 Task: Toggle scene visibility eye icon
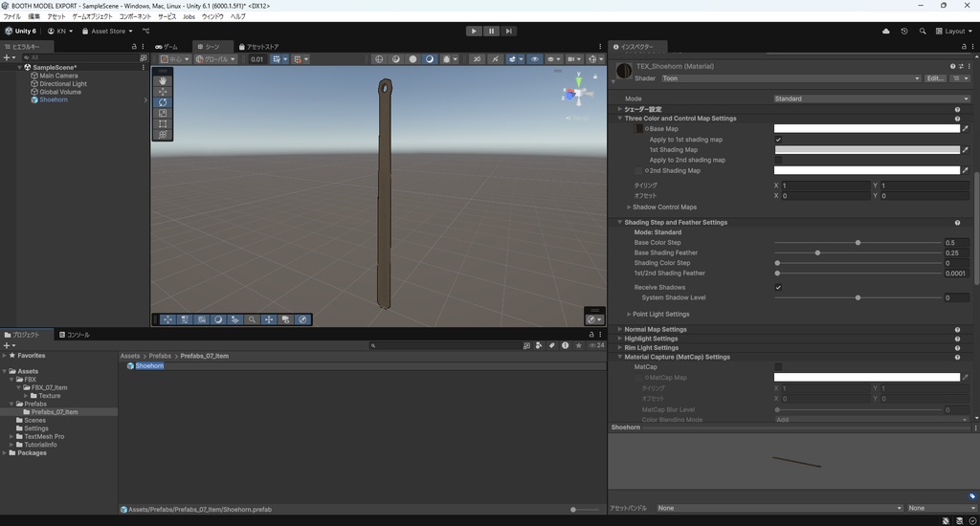click(x=534, y=59)
